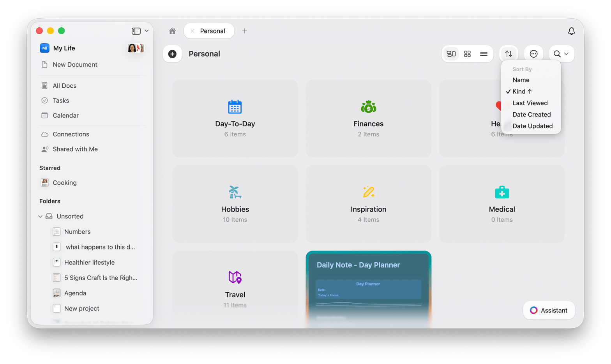Click the workspace member avatars
The image size is (611, 364).
(136, 48)
